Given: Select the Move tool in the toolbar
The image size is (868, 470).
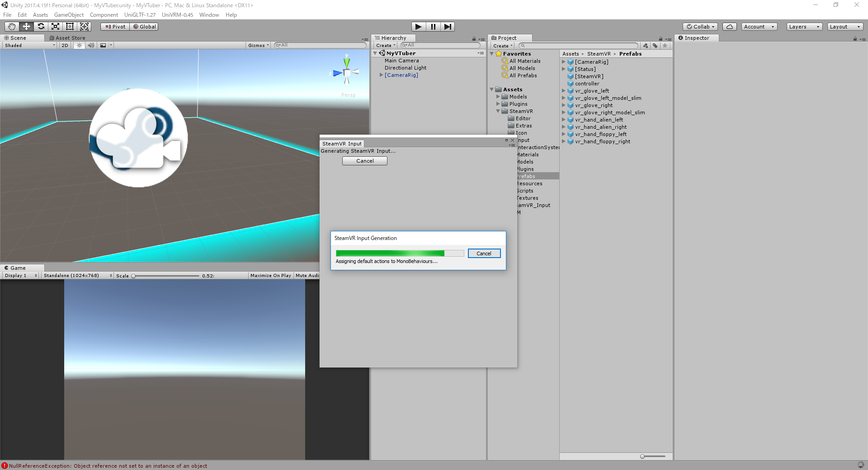Looking at the screenshot, I should tap(26, 26).
